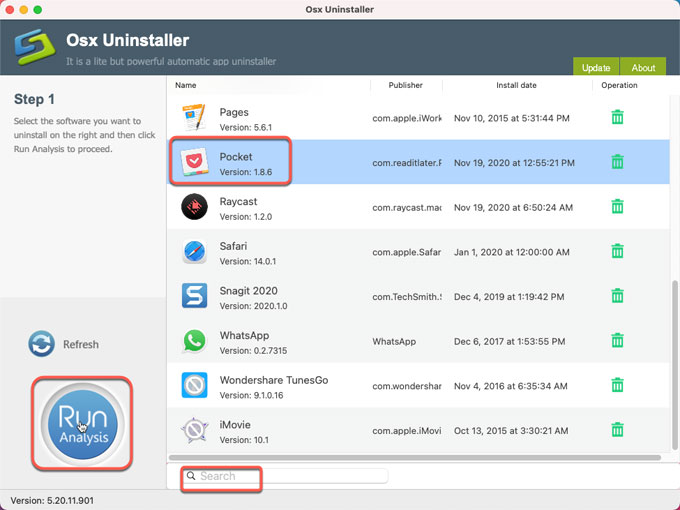The image size is (680, 510).
Task: Click the com.TechSmith publisher cell
Action: pos(407,297)
